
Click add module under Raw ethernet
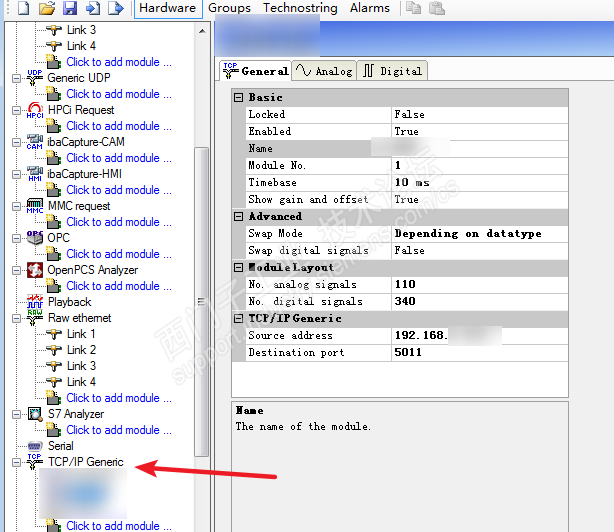[119, 398]
